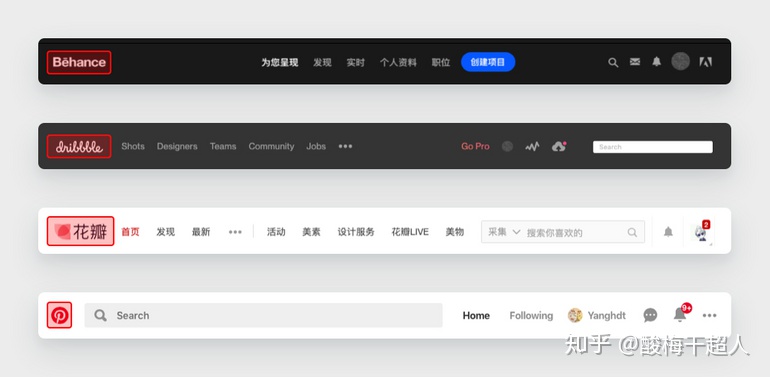Expand Huaban's three-dot more menu
Screen dimensions: 770x377
(x=235, y=232)
